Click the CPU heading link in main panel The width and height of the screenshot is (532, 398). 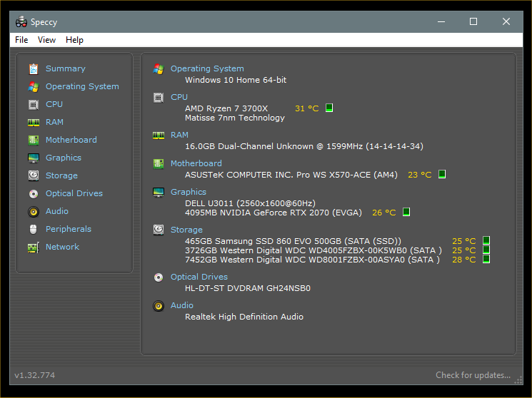point(179,97)
